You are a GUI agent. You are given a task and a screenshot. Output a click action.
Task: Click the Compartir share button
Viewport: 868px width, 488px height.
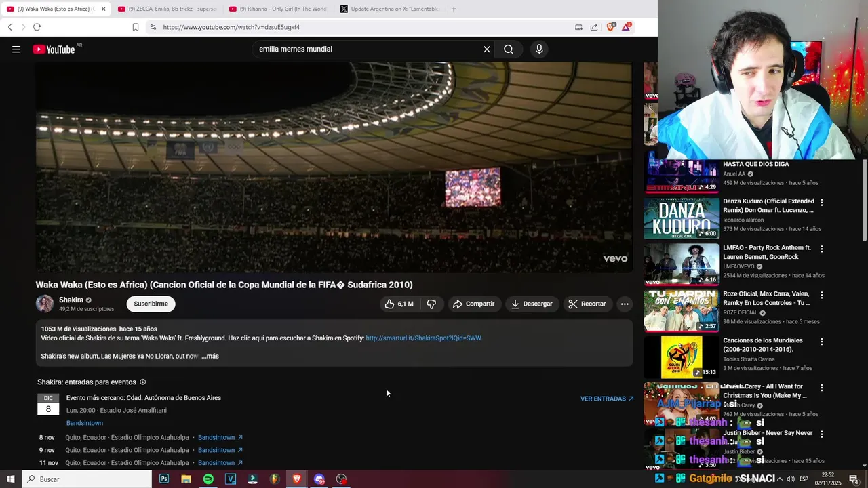(474, 304)
